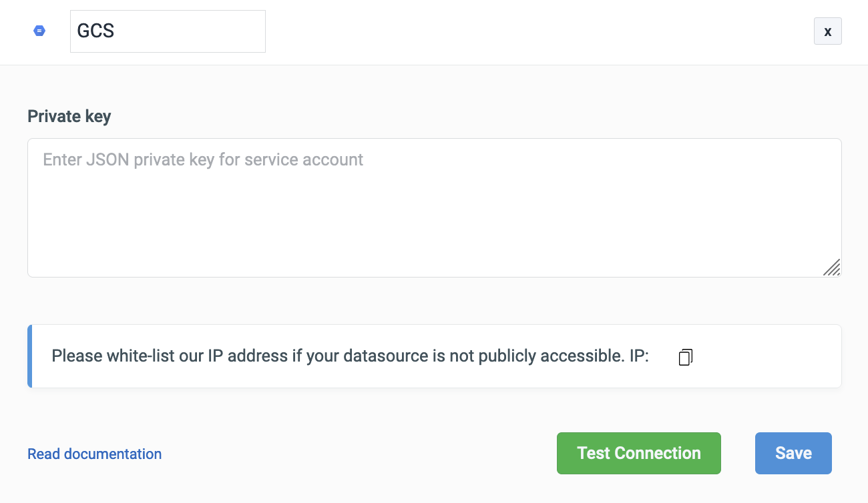Viewport: 868px width, 503px height.
Task: Click inside the text box showing GCS
Action: click(x=168, y=31)
